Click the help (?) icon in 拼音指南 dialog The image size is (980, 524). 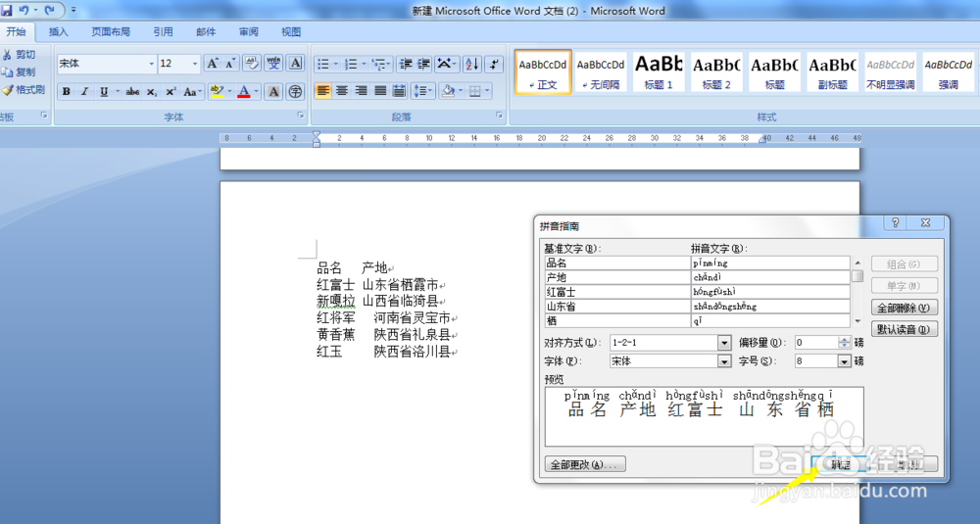pos(895,222)
